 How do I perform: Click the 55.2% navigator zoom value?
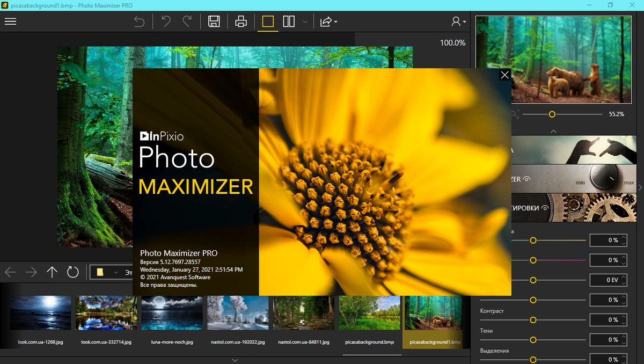click(617, 114)
